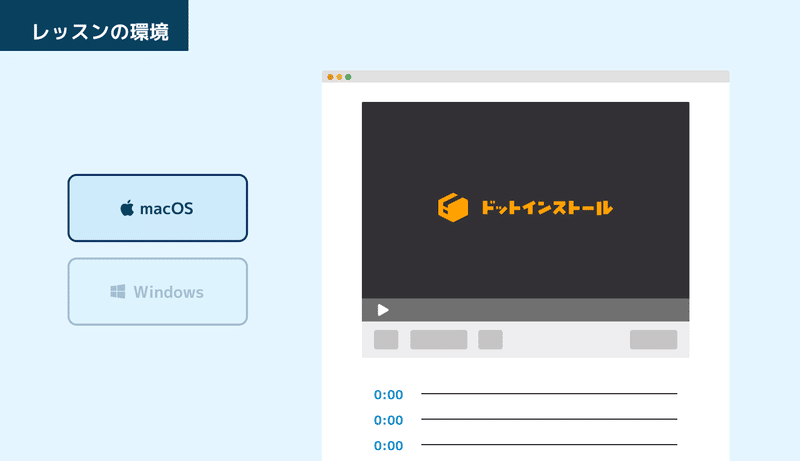800x461 pixels.
Task: Click the Windows logo icon
Action: [118, 292]
